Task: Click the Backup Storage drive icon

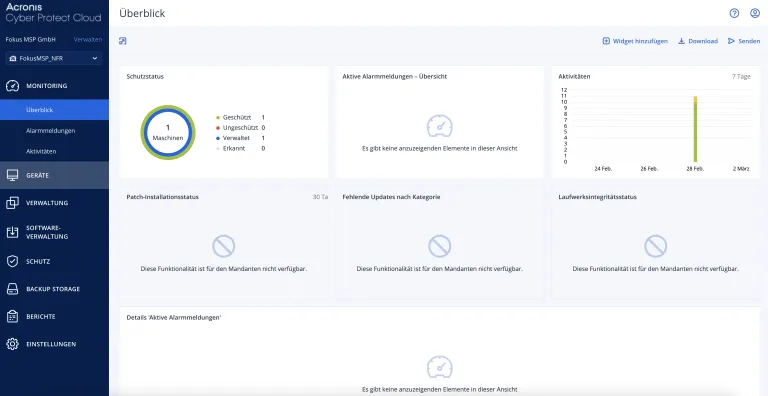Action: [x=12, y=289]
